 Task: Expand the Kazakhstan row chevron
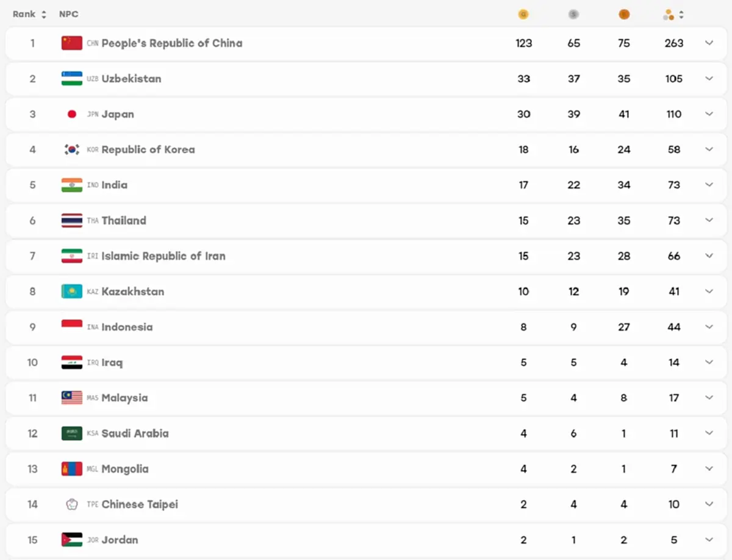pos(709,291)
